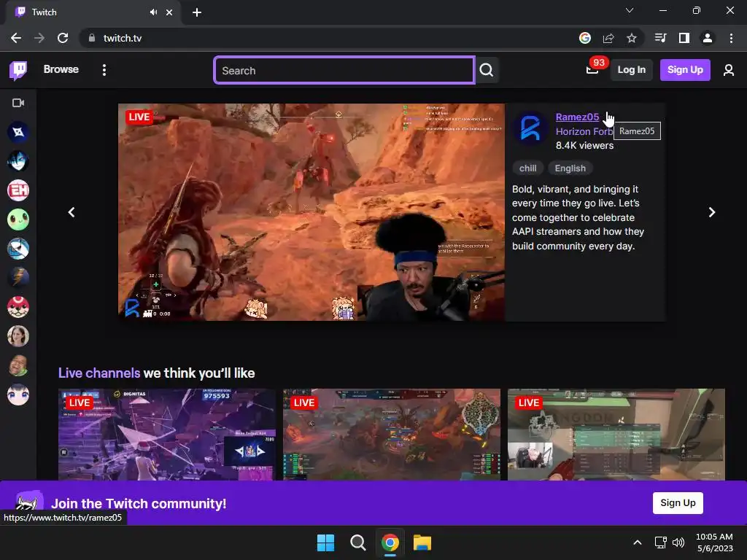Click the twitch.tv address bar
The width and height of the screenshot is (747, 560).
pyautogui.click(x=329, y=38)
